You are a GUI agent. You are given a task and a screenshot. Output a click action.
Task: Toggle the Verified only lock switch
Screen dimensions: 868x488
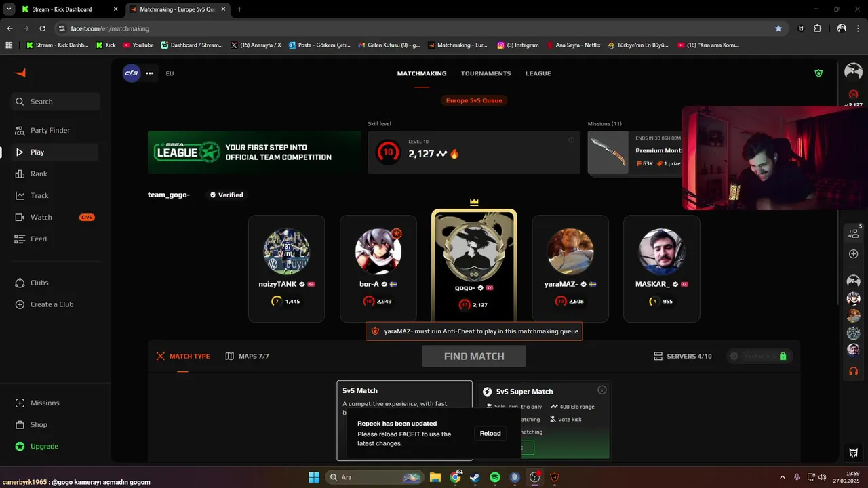coord(759,356)
